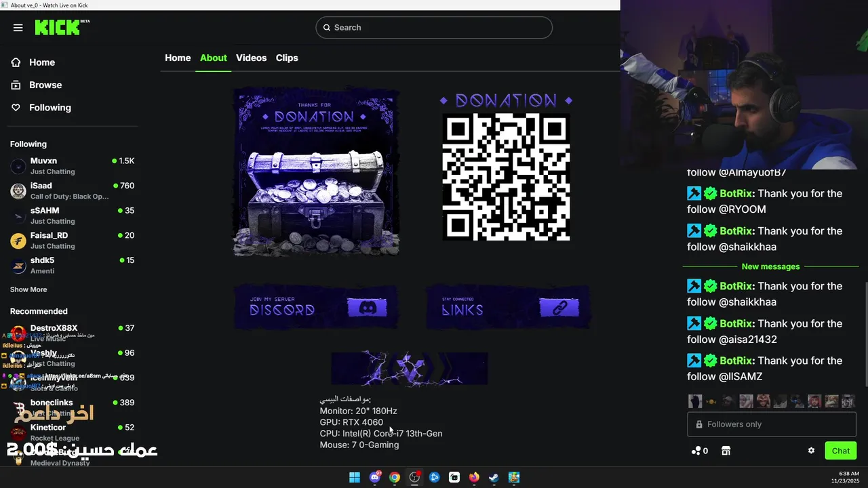Image resolution: width=868 pixels, height=488 pixels.
Task: Open boneclinks recommended channel
Action: 73,407
